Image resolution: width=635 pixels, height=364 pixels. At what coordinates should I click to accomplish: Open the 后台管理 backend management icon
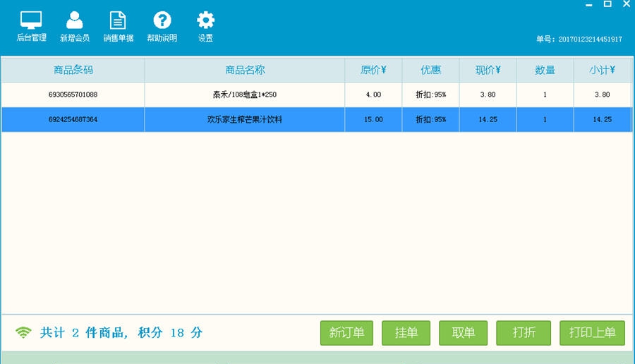pyautogui.click(x=31, y=27)
